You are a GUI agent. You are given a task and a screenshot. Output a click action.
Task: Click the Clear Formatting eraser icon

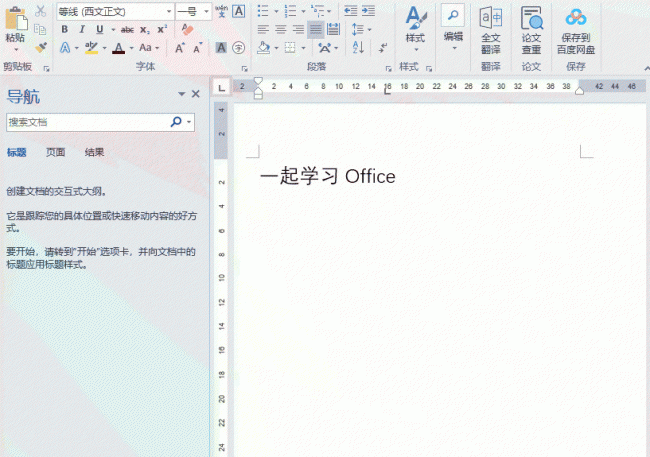pos(187,29)
